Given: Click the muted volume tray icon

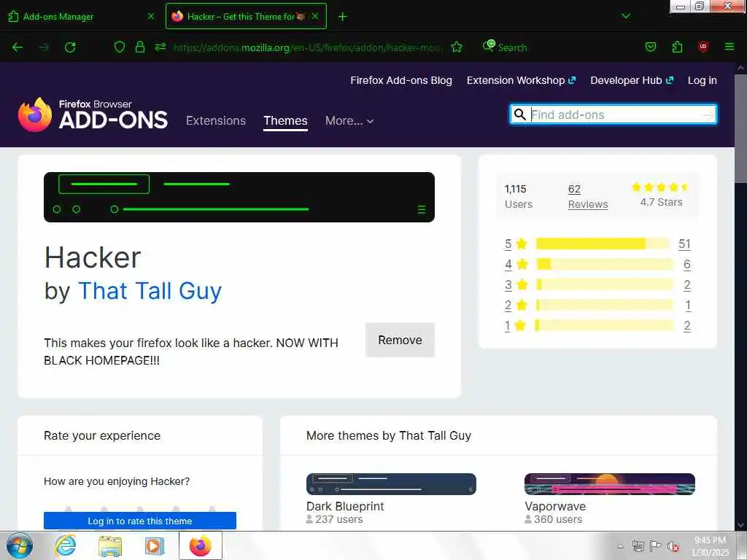Looking at the screenshot, I should coord(673,546).
